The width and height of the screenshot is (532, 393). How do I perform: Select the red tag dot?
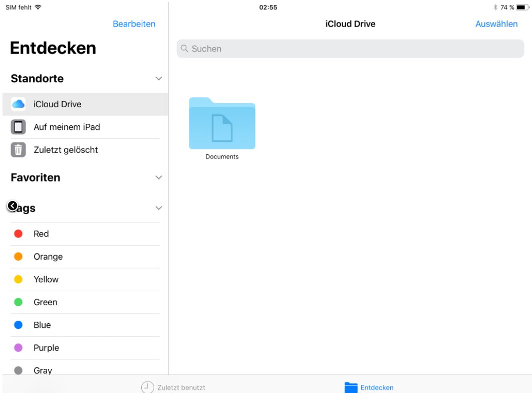click(19, 234)
